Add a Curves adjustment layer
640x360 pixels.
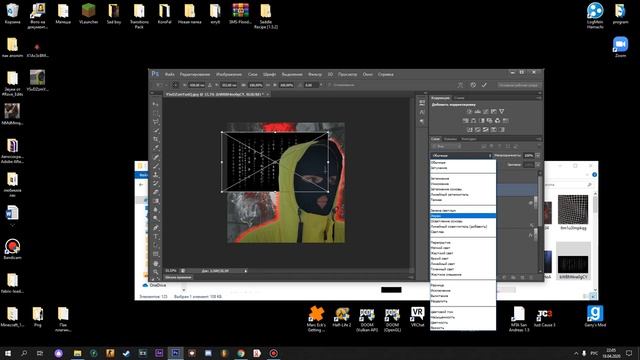[x=485, y=111]
